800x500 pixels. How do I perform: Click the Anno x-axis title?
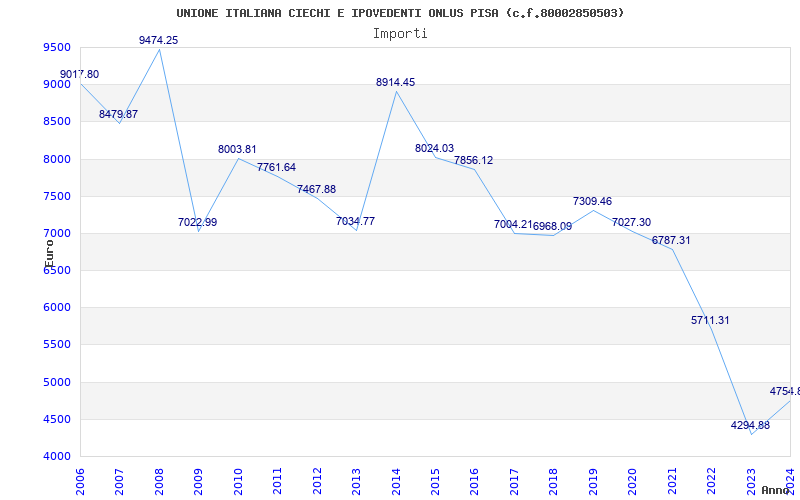coord(775,490)
